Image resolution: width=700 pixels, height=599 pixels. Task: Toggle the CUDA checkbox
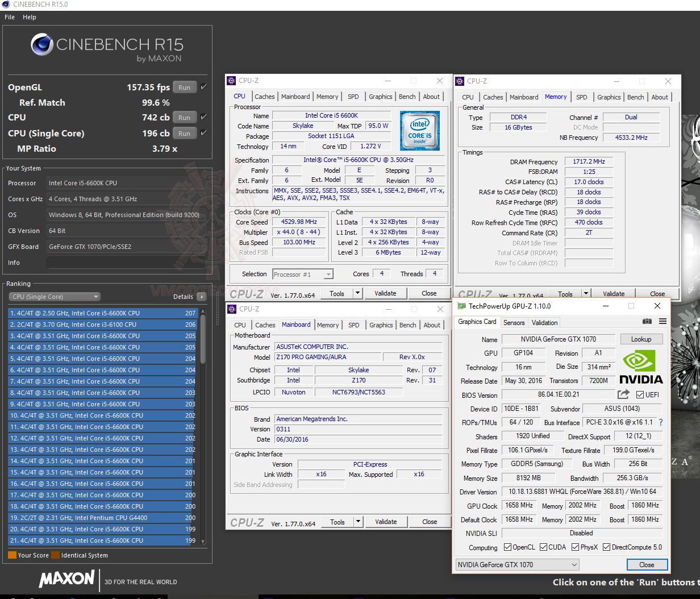543,547
